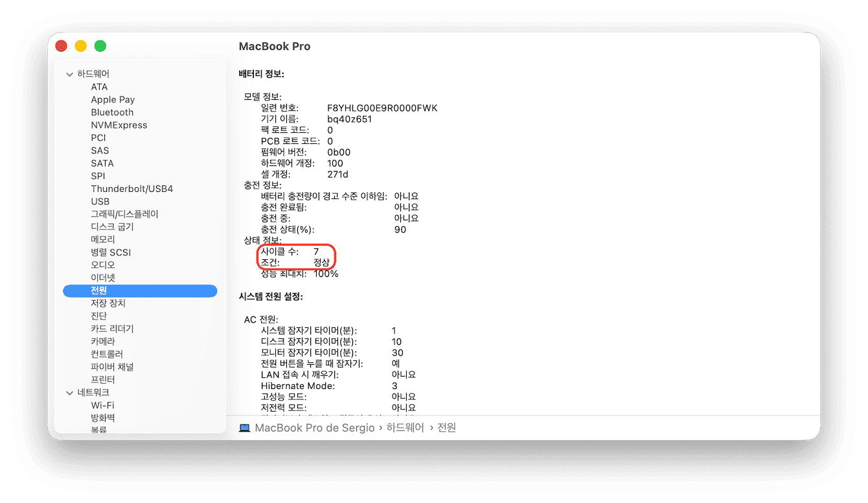The height and width of the screenshot is (503, 868).
Task: Click 성능 최대치 value 100%
Action: tap(326, 274)
